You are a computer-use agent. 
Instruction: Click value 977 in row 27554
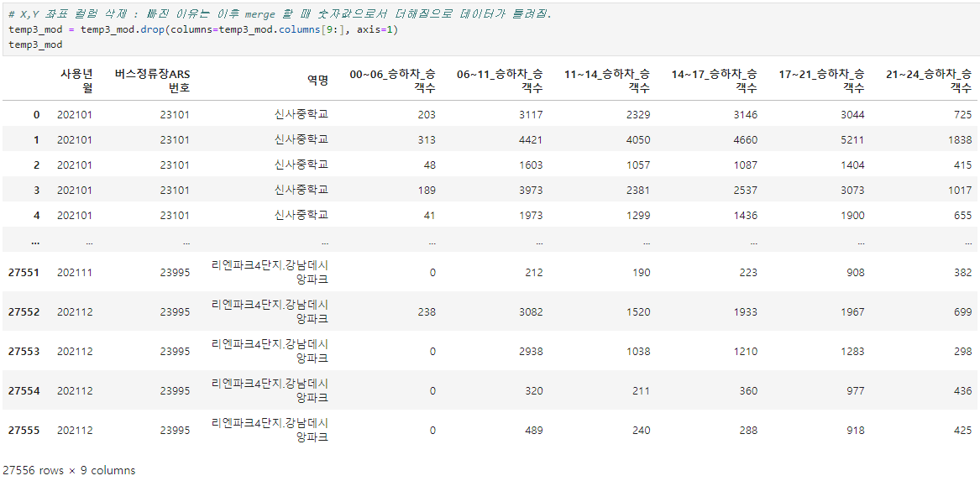856,391
